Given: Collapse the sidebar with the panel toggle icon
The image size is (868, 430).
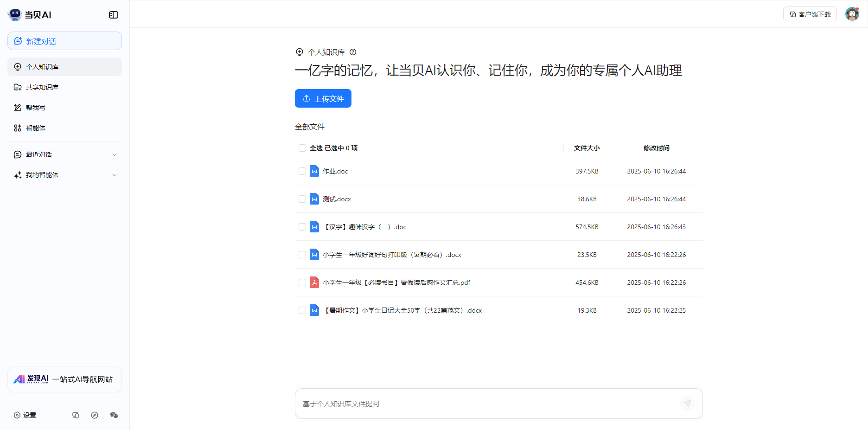Looking at the screenshot, I should 114,15.
